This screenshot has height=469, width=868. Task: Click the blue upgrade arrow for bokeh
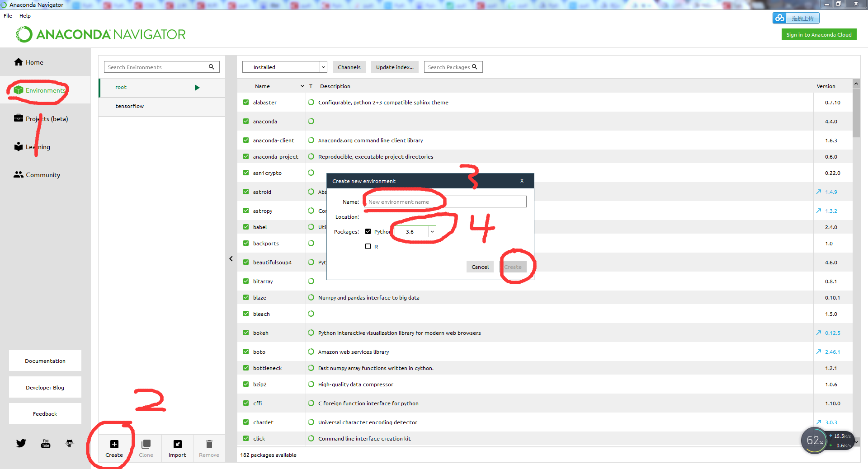(x=819, y=333)
